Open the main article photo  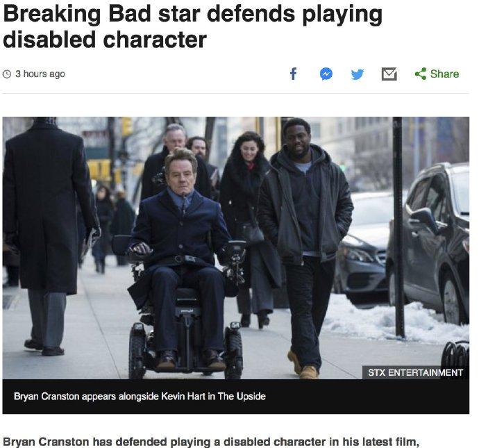pyautogui.click(x=236, y=248)
